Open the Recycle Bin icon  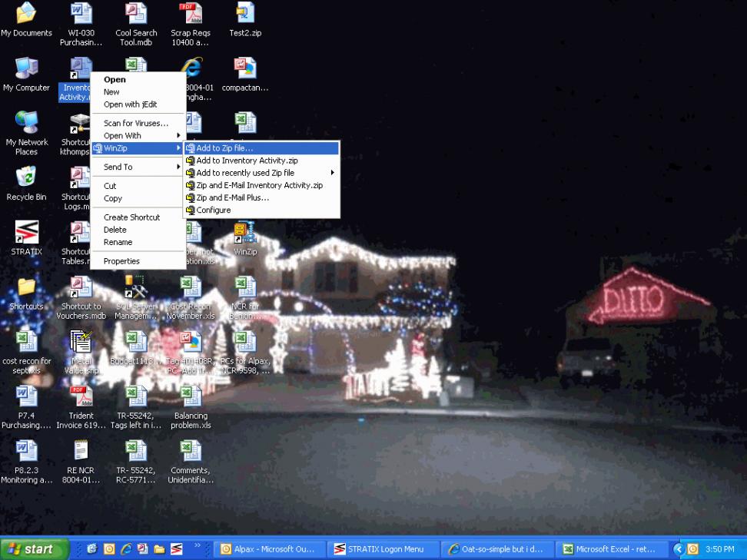tap(26, 179)
